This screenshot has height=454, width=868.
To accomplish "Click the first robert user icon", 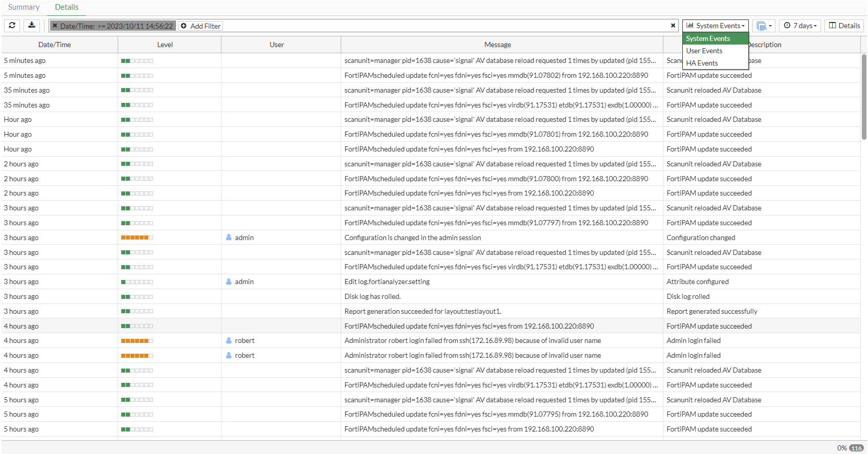I will tap(229, 340).
